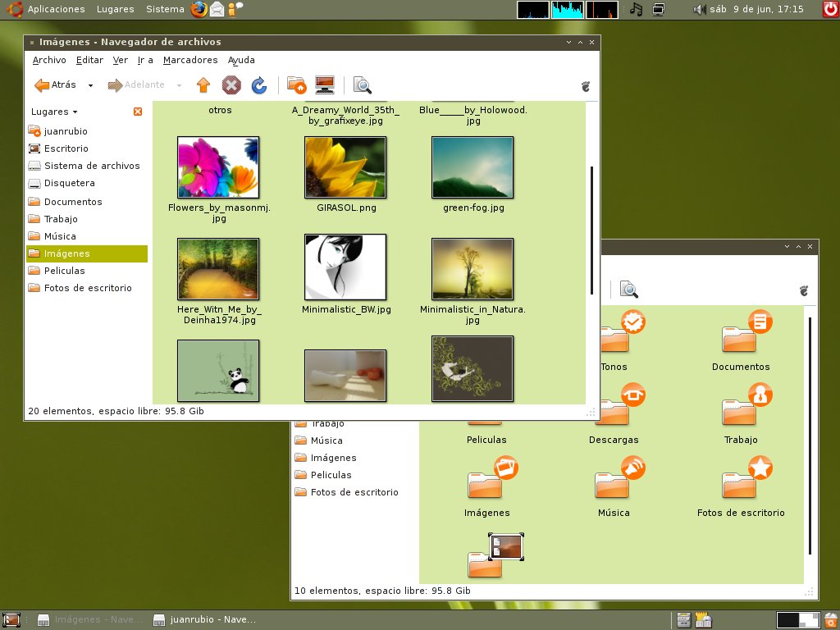Open the instant messenger launcher icon
Screen dimensions: 840x630
point(235,9)
